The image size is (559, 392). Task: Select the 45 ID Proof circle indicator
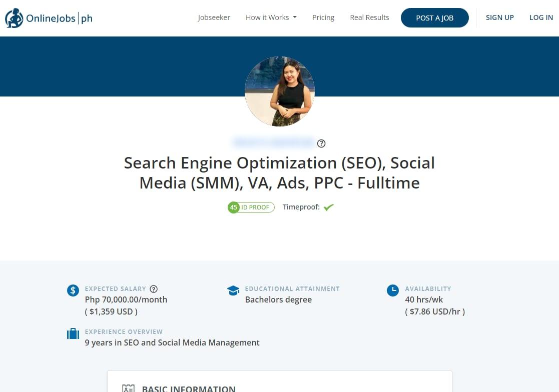pos(233,207)
